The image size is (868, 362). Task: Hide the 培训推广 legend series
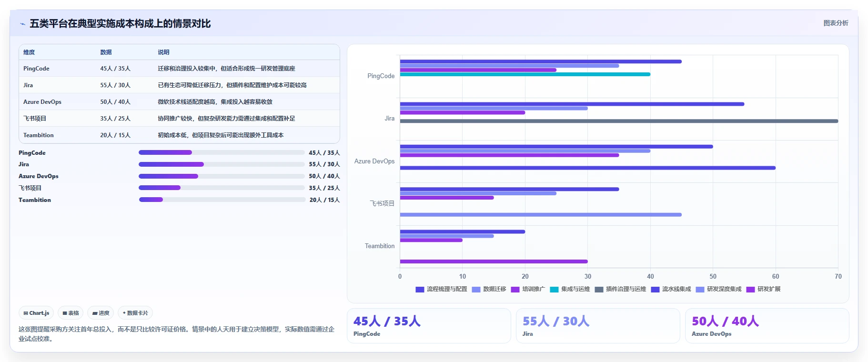(528, 289)
